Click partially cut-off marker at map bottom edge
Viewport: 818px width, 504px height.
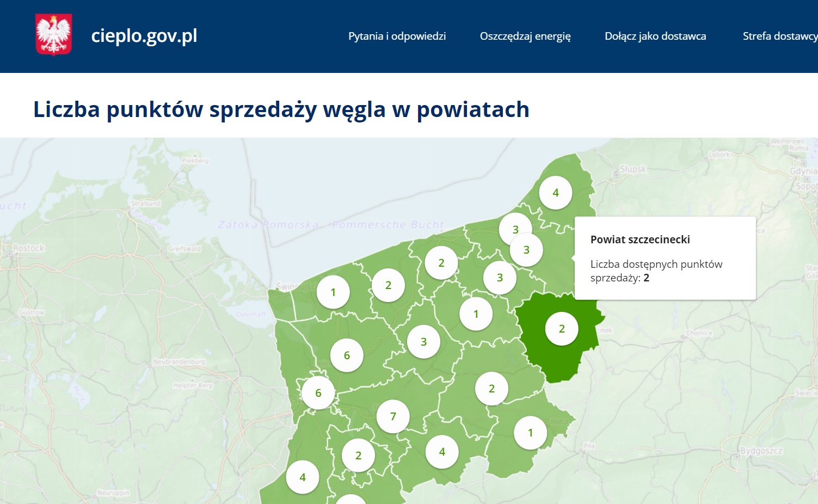click(x=351, y=500)
